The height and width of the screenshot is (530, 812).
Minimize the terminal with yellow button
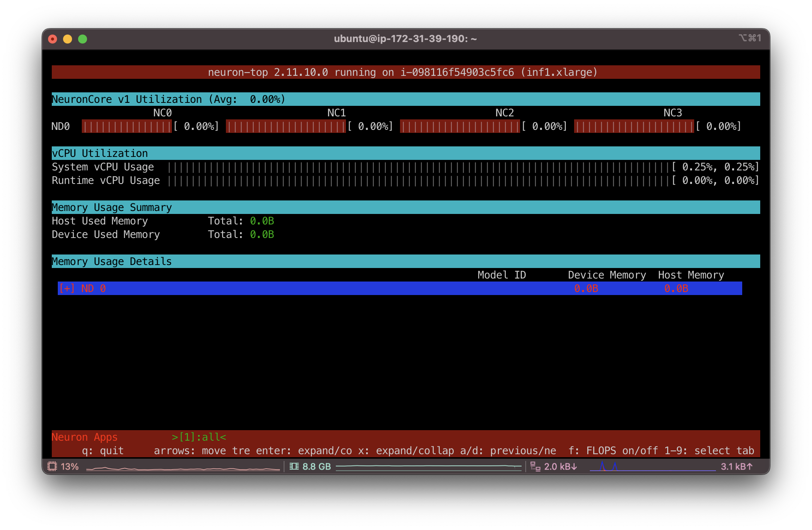(68, 39)
